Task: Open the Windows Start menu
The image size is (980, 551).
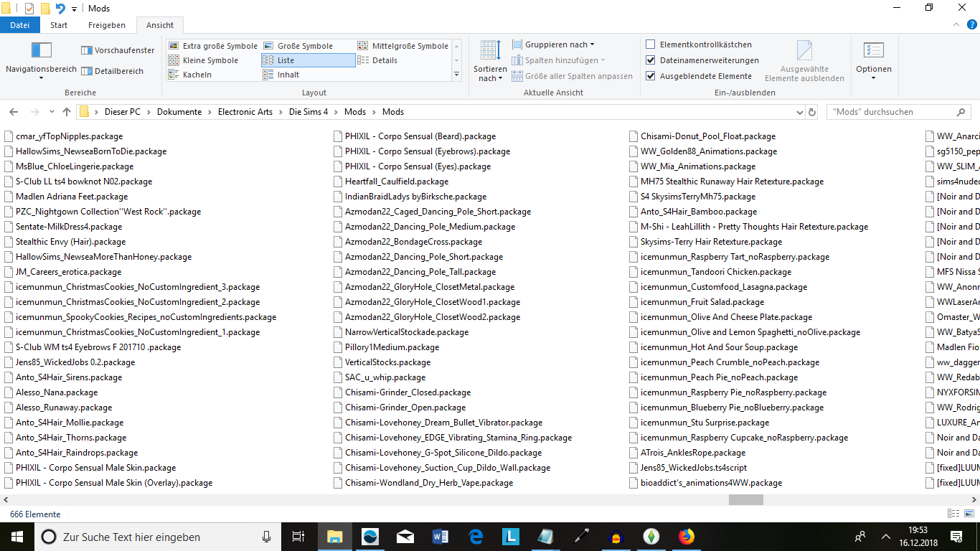Action: pos(16,536)
